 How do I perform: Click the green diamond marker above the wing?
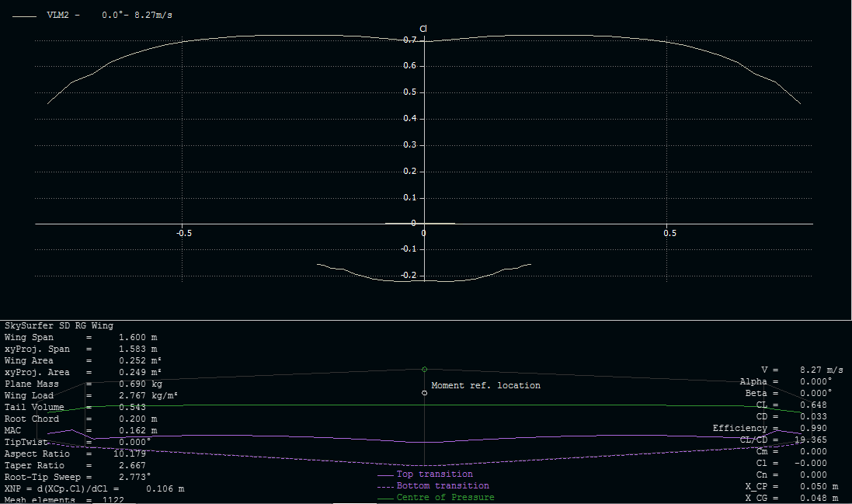[x=424, y=369]
